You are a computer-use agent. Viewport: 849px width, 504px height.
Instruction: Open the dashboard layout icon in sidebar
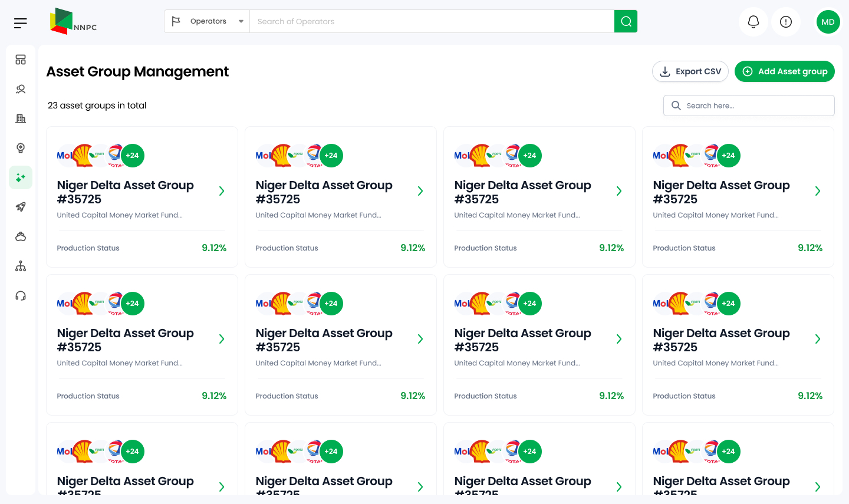[21, 60]
